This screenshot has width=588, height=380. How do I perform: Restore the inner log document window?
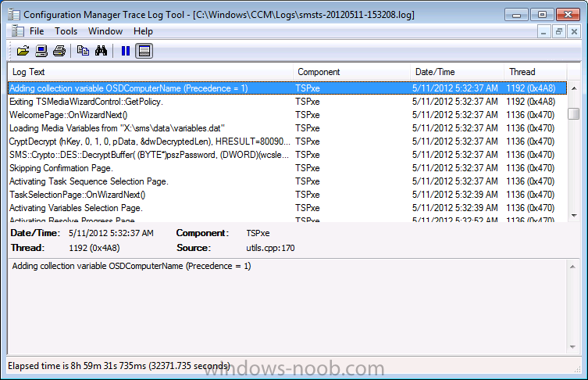click(559, 32)
